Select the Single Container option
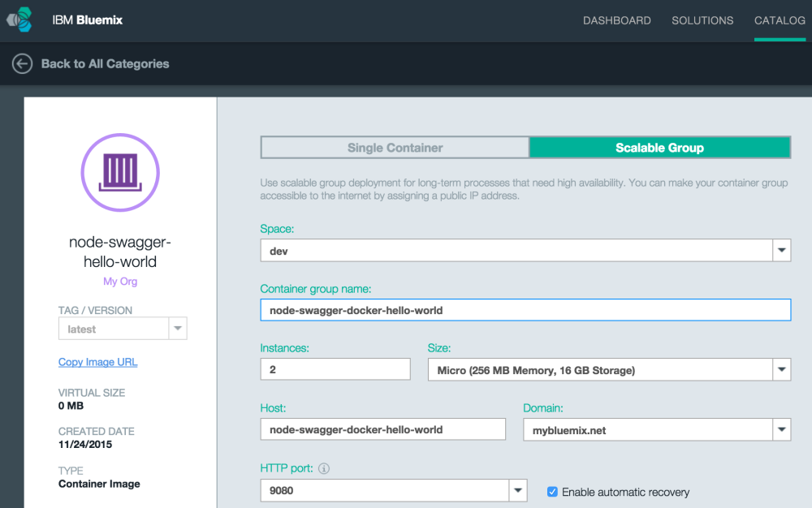Viewport: 812px width, 508px height. coord(395,148)
